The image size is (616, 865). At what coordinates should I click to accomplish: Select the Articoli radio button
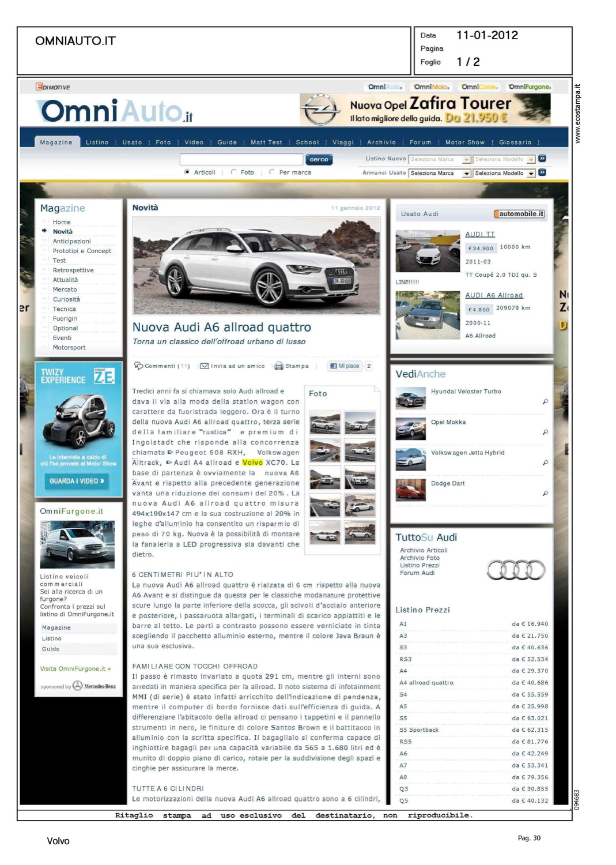[187, 172]
